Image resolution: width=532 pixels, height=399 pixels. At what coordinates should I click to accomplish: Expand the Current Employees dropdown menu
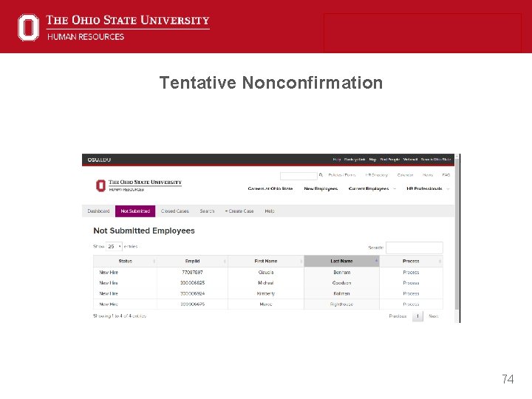[372, 188]
